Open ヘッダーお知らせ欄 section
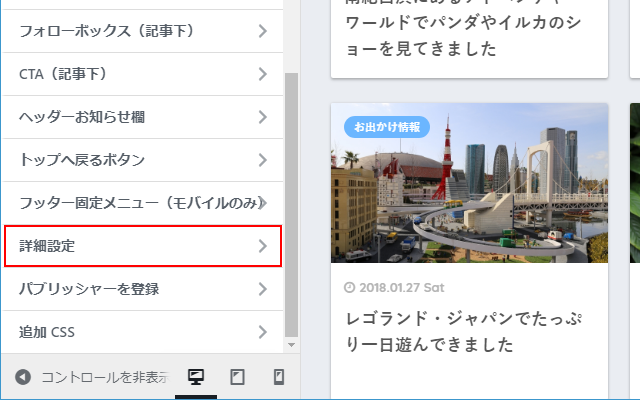This screenshot has height=400, width=640. point(143,117)
